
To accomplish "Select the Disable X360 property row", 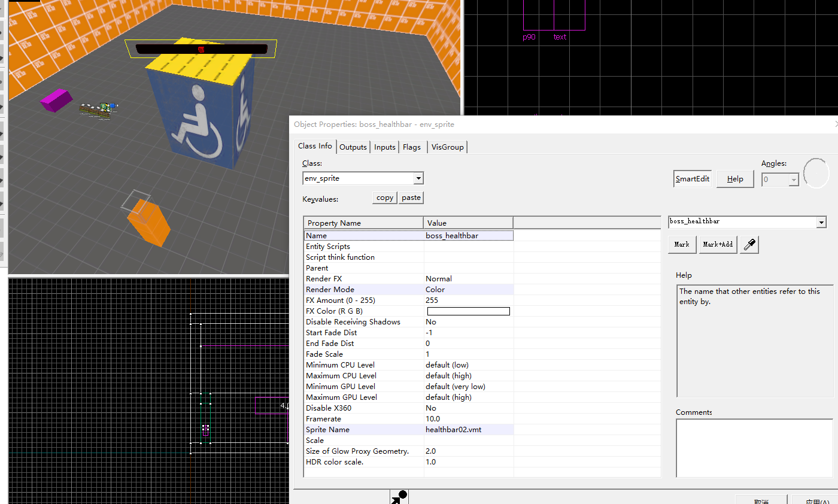I will 409,408.
